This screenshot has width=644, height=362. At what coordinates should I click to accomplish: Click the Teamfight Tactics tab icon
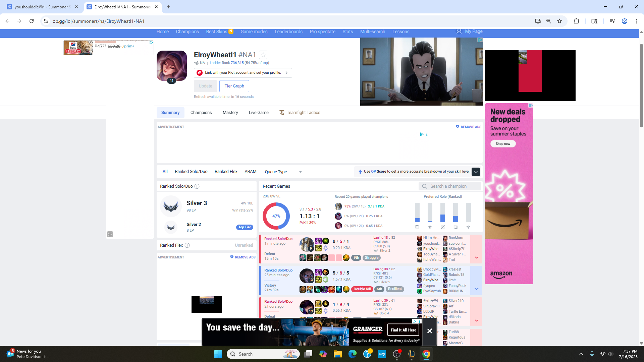click(282, 113)
